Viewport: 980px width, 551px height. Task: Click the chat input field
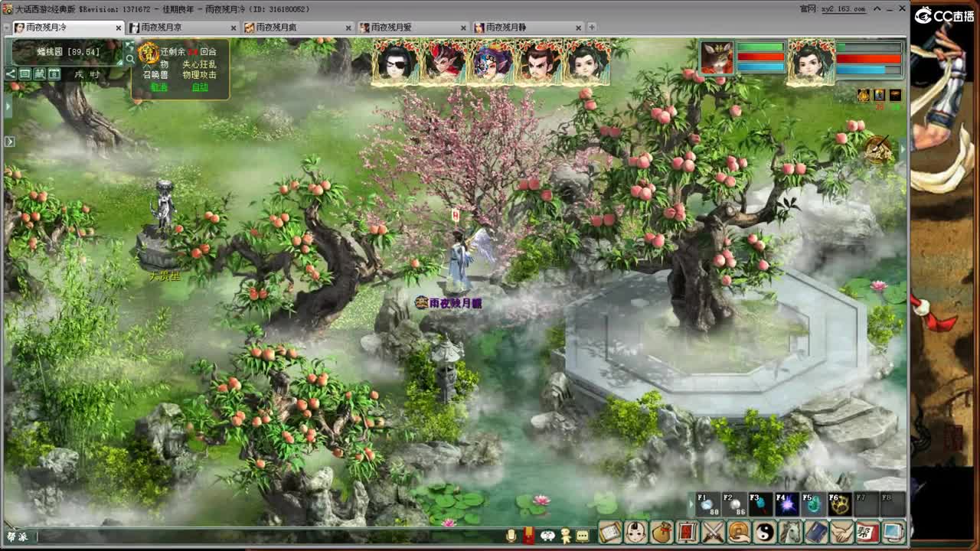[269, 536]
